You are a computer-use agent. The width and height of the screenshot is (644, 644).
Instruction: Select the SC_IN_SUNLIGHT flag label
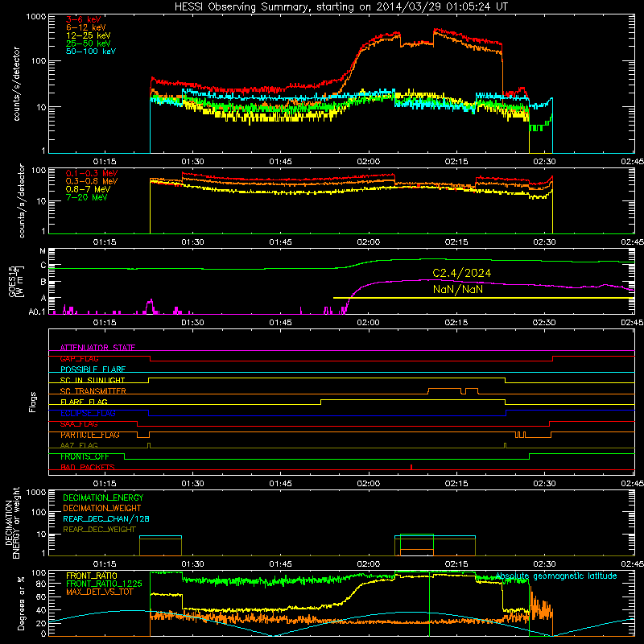click(93, 380)
